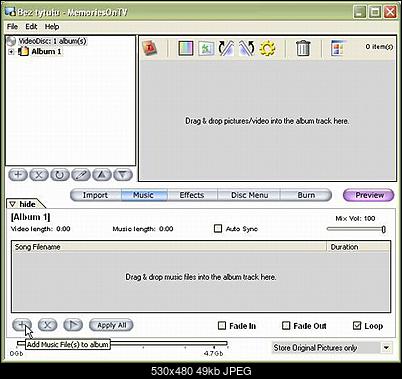Add a new album with plus button

point(18,175)
